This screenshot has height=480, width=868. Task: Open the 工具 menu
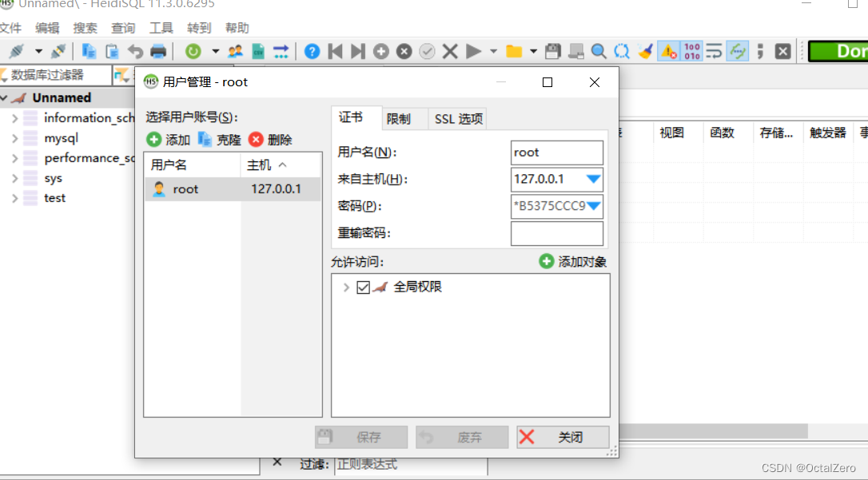click(161, 27)
